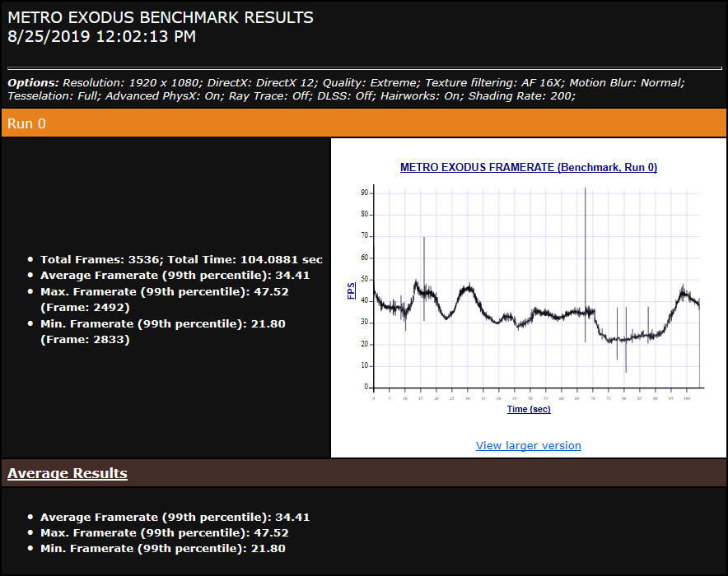Select the Advanced PhysX: On text
Viewport: 728px width, 576px height.
[165, 96]
